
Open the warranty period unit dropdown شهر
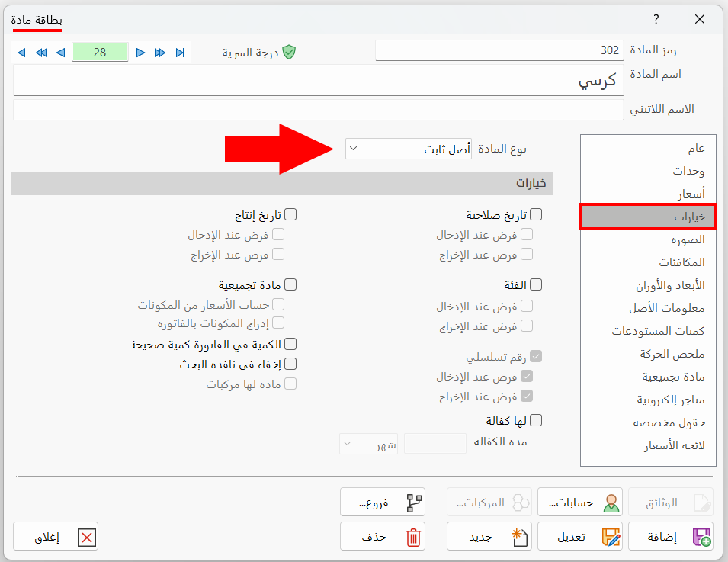pyautogui.click(x=368, y=444)
